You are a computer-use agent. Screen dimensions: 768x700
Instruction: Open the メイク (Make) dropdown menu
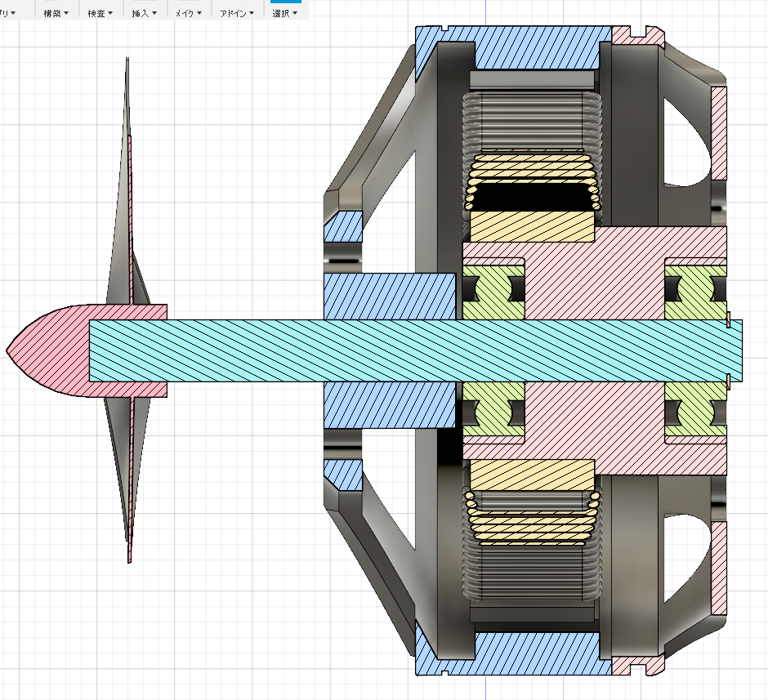(189, 13)
